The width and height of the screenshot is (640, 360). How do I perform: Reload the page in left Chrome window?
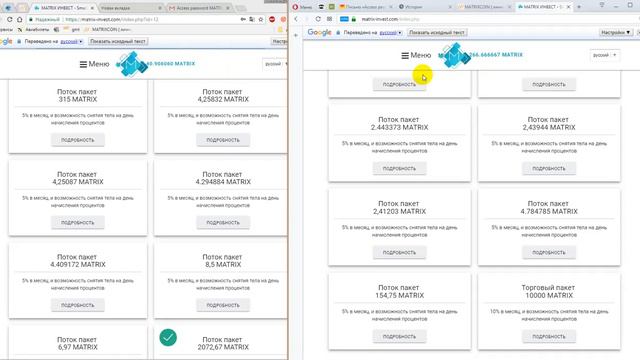[x=9, y=19]
